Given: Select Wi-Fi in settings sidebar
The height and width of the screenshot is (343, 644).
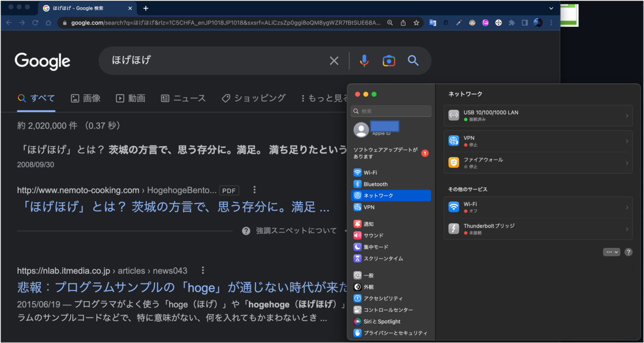Looking at the screenshot, I should tap(391, 172).
